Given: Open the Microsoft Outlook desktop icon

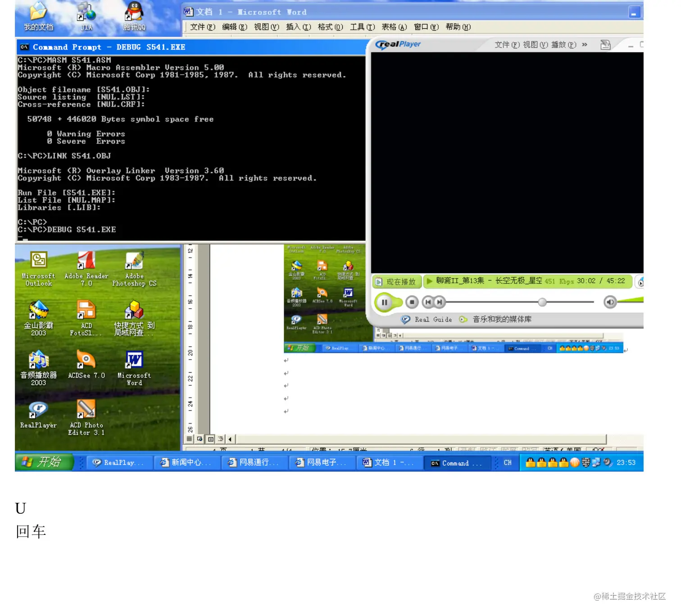Looking at the screenshot, I should [38, 269].
